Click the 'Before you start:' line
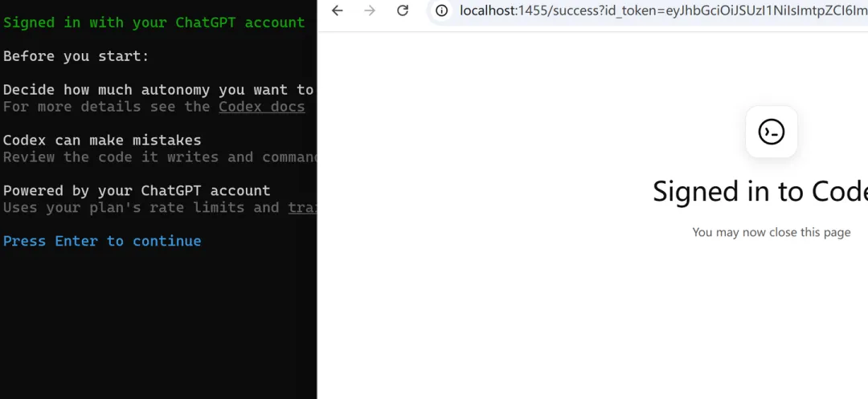Screen dimensions: 868x399 [76, 56]
